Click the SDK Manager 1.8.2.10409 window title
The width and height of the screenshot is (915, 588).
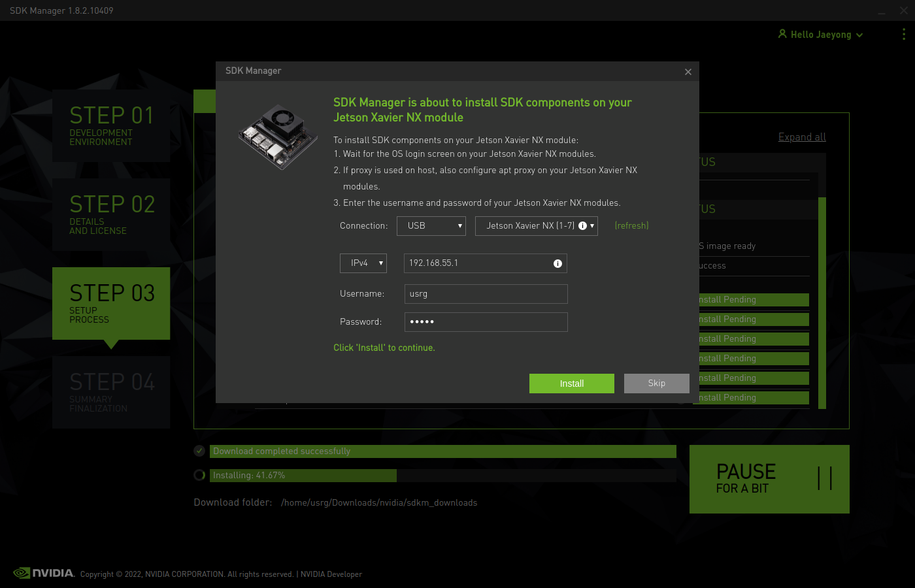61,10
